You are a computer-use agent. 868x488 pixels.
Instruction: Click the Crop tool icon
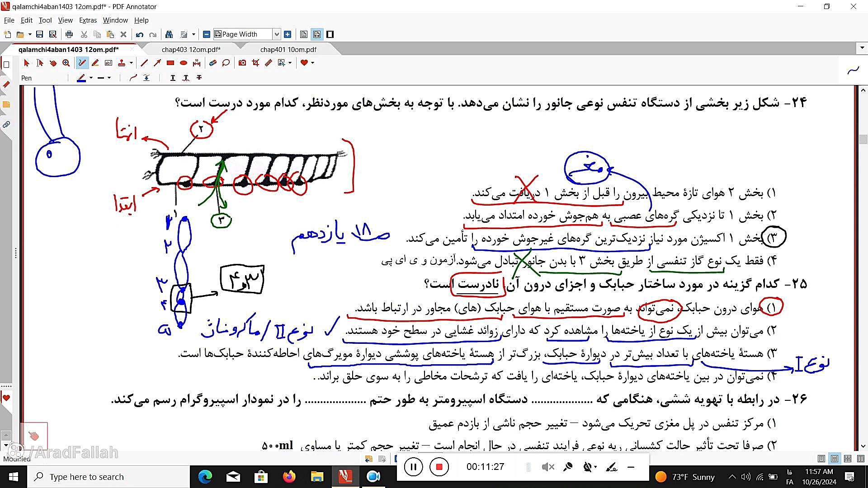point(255,63)
